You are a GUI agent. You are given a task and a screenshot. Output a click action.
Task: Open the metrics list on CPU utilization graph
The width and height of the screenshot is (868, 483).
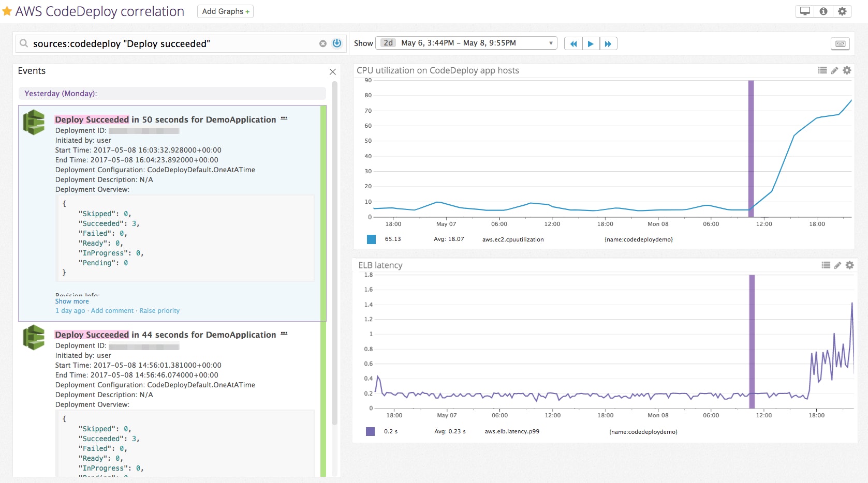(x=821, y=70)
